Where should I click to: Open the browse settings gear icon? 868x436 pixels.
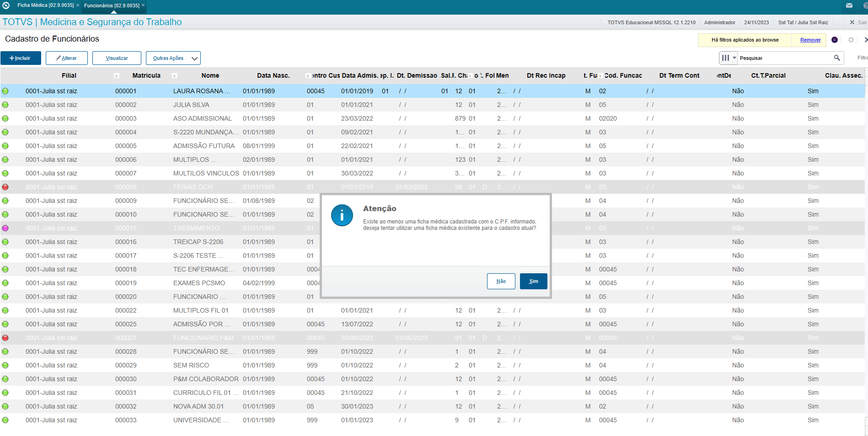click(851, 40)
